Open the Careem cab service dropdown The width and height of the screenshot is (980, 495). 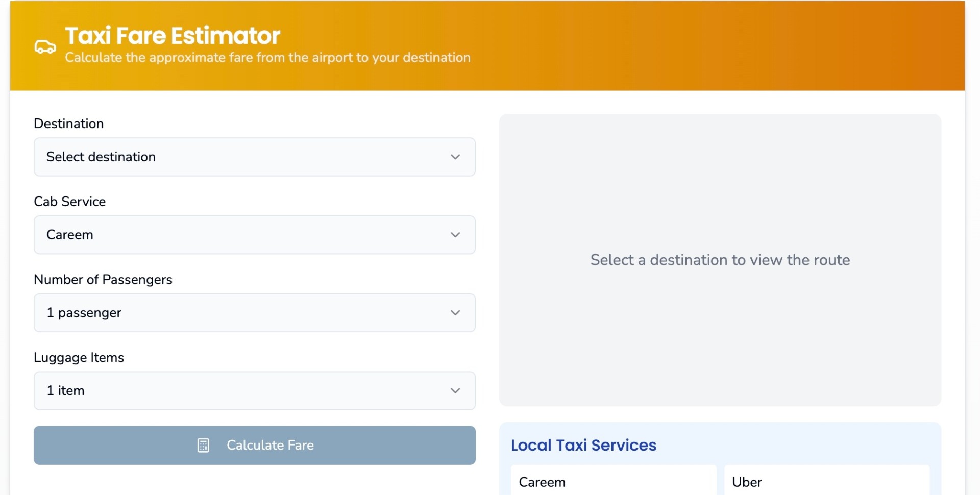coord(254,235)
